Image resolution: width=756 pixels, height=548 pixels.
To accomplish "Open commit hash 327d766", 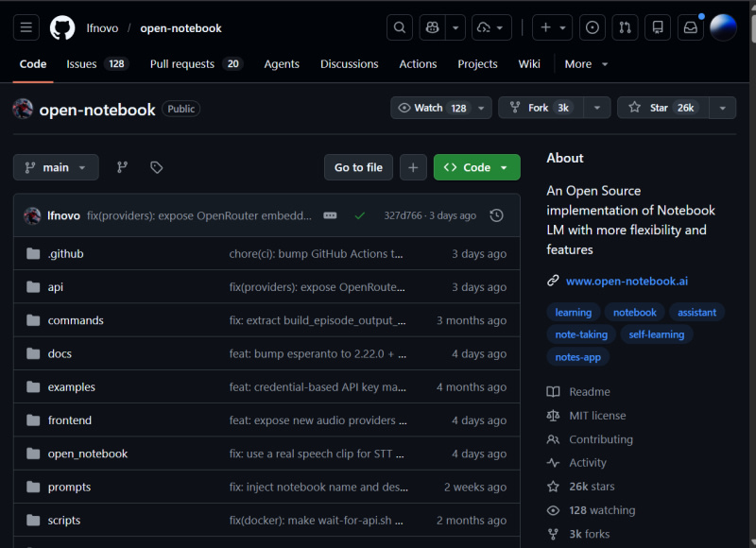I will (x=403, y=215).
